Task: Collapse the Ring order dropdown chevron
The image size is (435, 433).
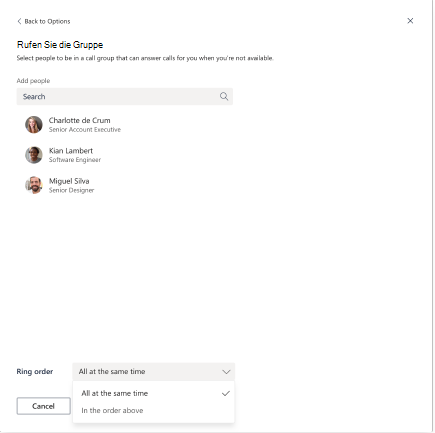Action: point(226,372)
